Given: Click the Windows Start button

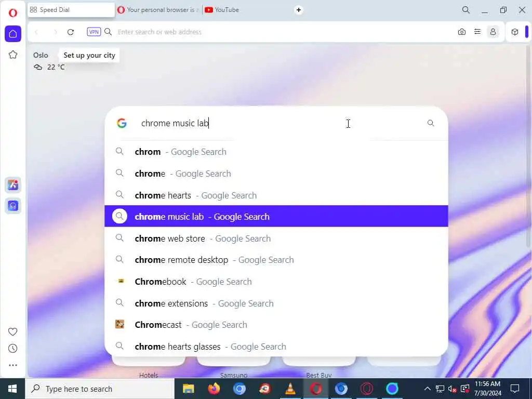Looking at the screenshot, I should pyautogui.click(x=12, y=389).
